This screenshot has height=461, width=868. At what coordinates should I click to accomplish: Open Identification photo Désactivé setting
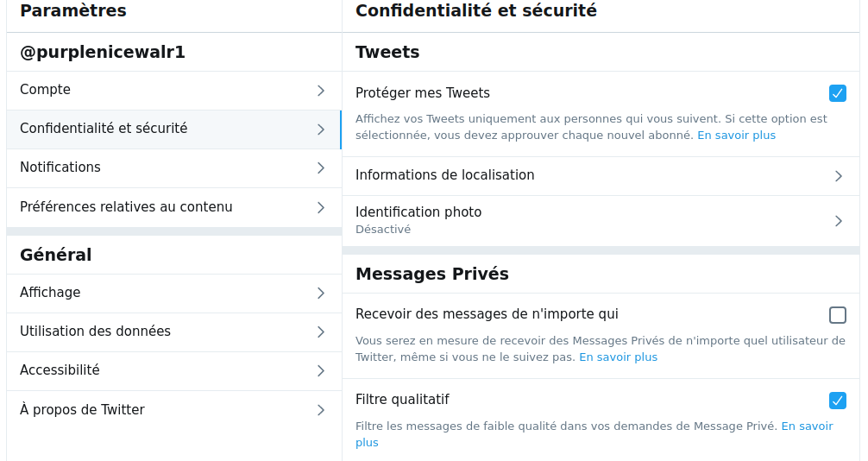601,220
